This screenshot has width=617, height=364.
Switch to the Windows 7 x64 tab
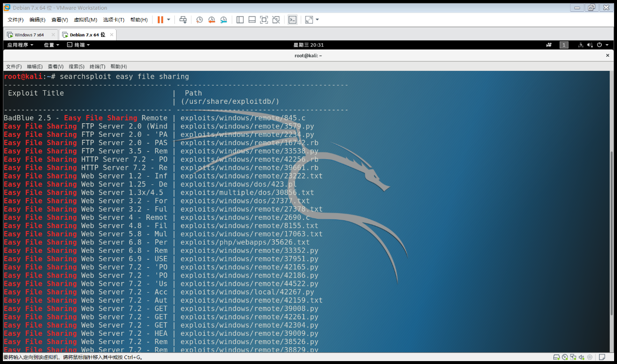coord(31,34)
